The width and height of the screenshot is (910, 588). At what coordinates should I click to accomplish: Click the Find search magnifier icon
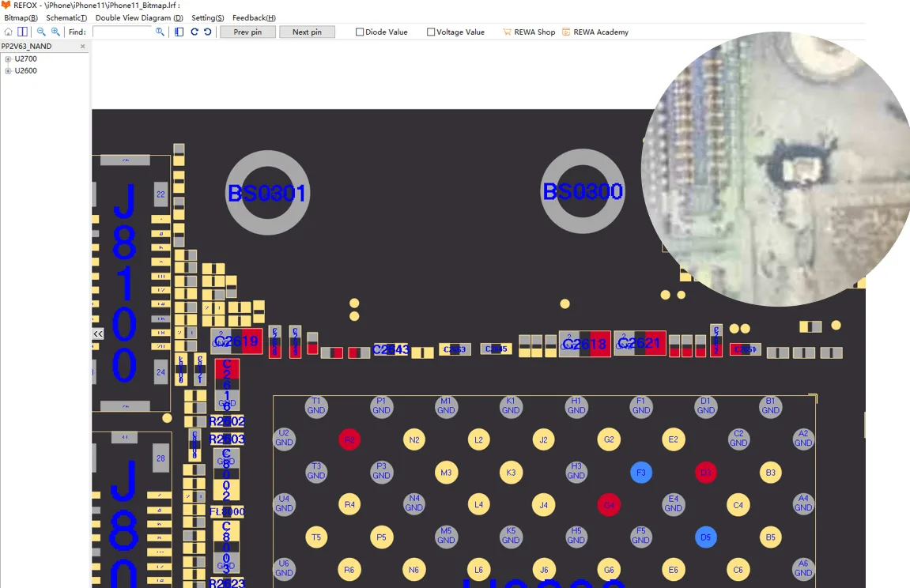click(160, 32)
